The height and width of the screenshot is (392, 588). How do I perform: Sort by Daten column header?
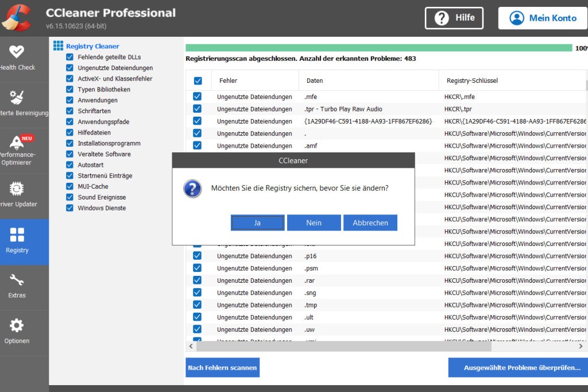click(x=369, y=80)
